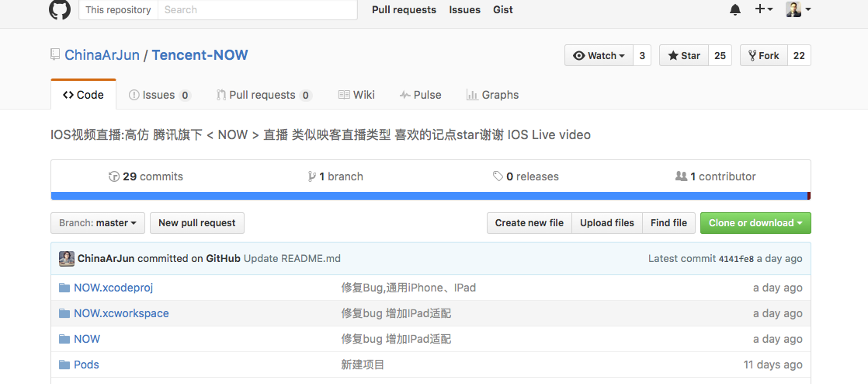Click New pull request button

197,223
